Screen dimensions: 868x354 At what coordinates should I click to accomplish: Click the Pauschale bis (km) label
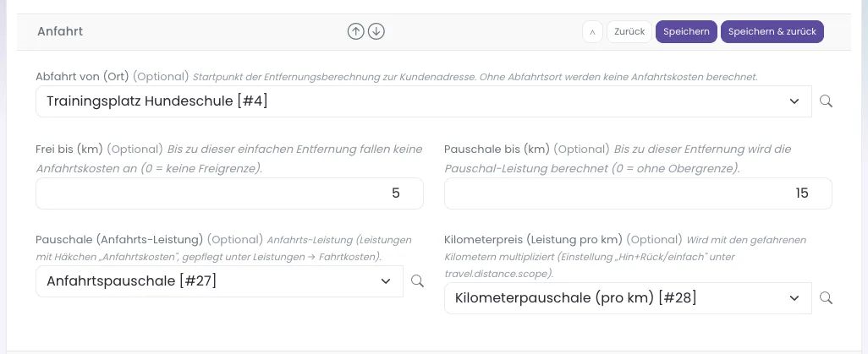pyautogui.click(x=497, y=149)
